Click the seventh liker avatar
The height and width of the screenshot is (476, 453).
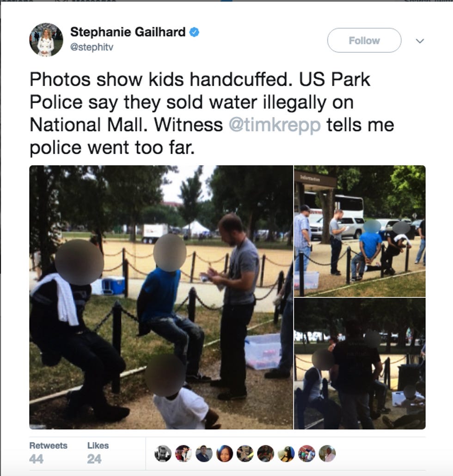[286, 453]
